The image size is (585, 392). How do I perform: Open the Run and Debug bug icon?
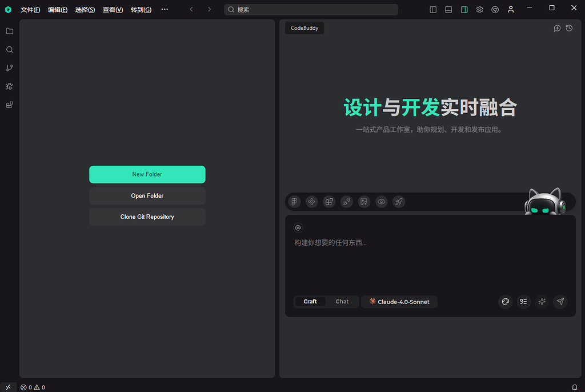pyautogui.click(x=10, y=86)
